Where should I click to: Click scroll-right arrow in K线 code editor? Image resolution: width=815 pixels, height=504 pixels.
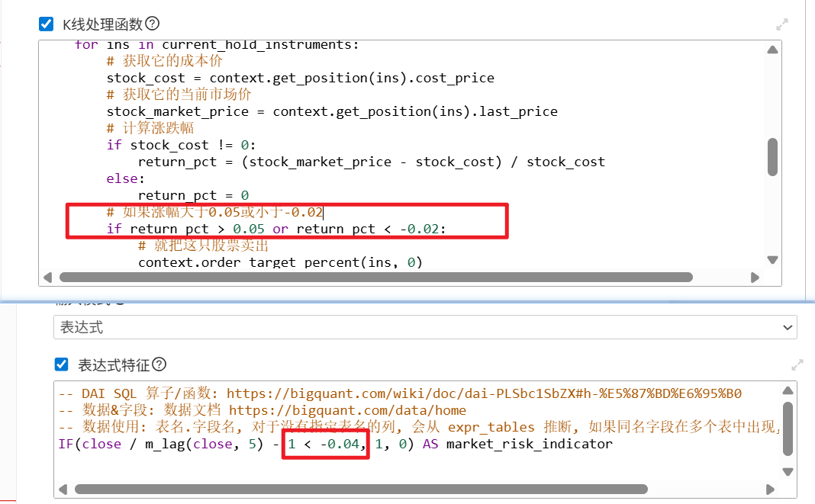[755, 278]
